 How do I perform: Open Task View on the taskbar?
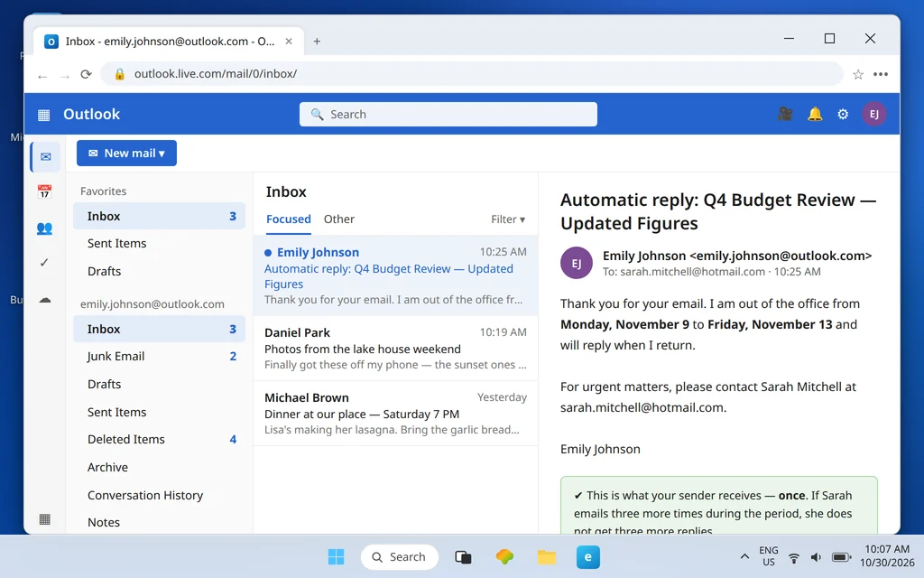[463, 556]
